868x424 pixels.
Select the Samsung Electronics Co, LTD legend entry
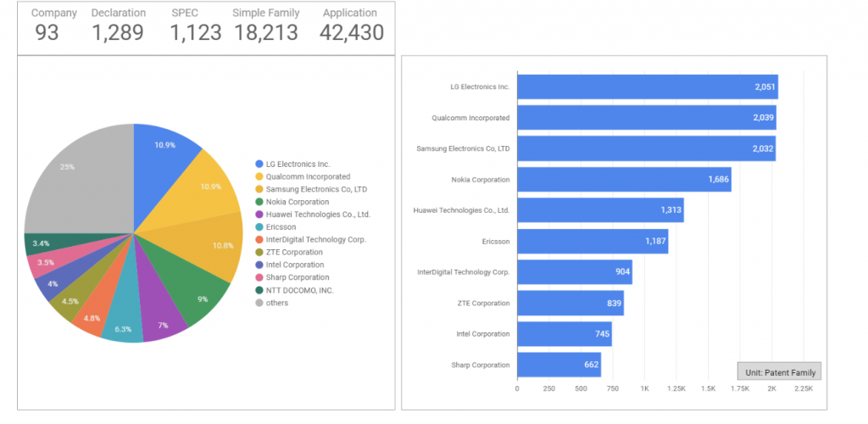(x=311, y=189)
